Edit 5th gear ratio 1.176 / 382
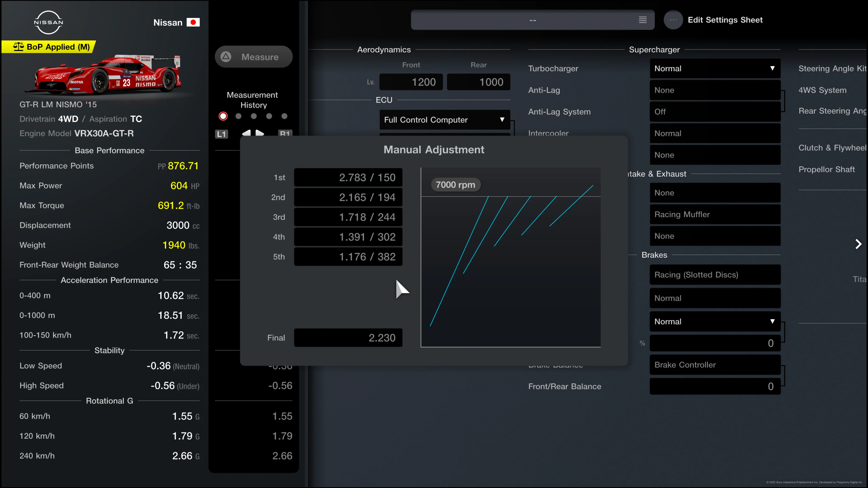The width and height of the screenshot is (868, 488). pos(348,257)
